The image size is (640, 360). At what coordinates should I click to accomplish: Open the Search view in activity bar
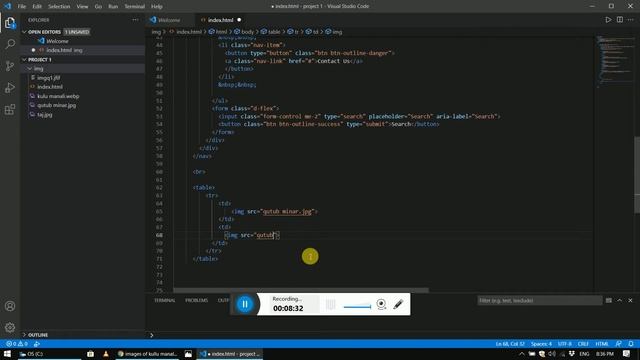10,44
